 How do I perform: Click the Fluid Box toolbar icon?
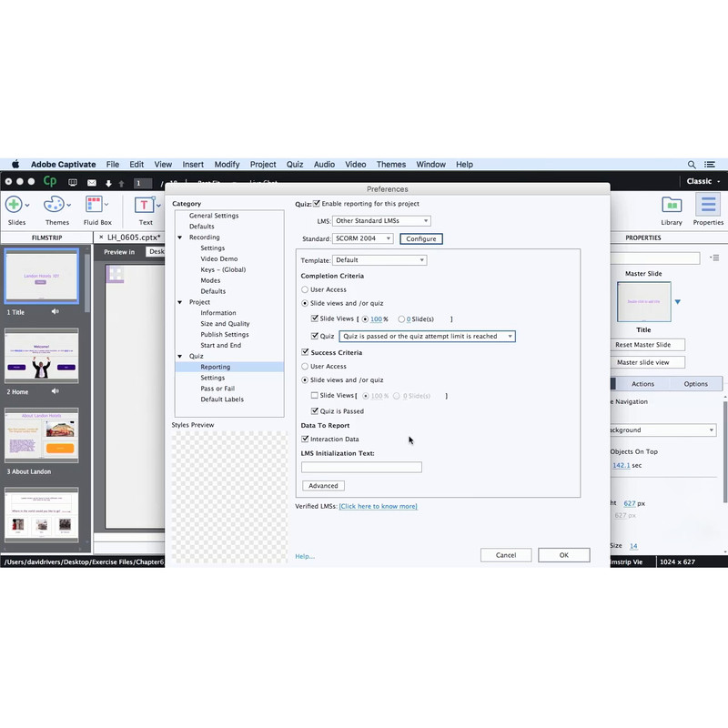coord(96,205)
